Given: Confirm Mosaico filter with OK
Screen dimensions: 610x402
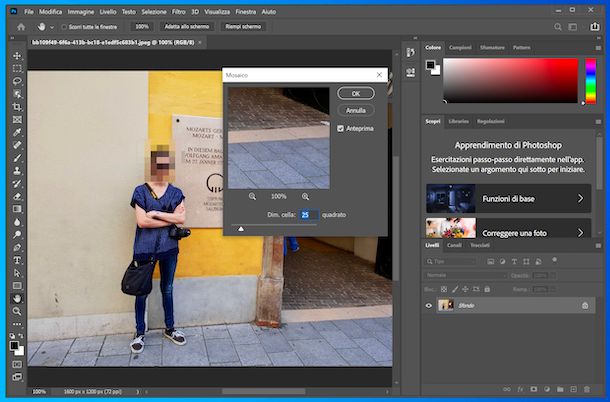Looking at the screenshot, I should click(356, 93).
